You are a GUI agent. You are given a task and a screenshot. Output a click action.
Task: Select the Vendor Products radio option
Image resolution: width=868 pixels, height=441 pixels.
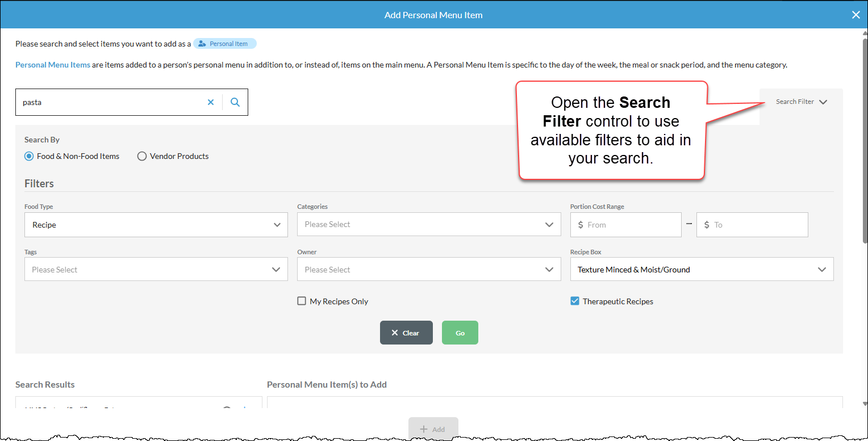coord(142,156)
